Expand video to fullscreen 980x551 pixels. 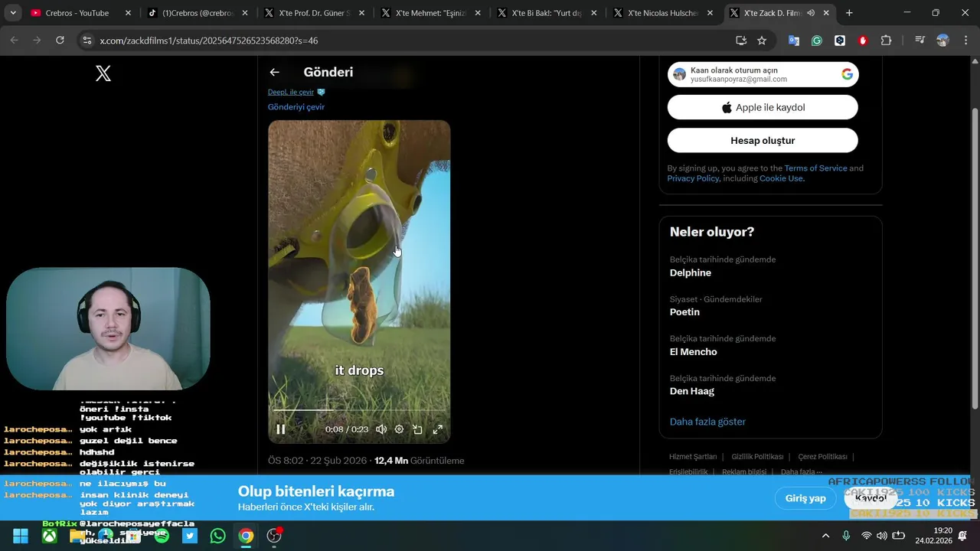coord(438,429)
